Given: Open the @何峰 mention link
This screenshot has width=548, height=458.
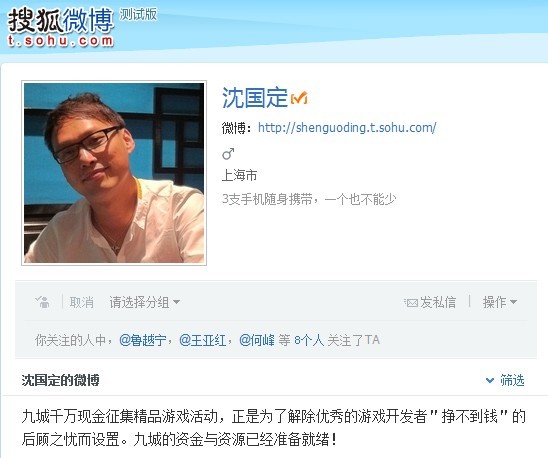Looking at the screenshot, I should 257,340.
